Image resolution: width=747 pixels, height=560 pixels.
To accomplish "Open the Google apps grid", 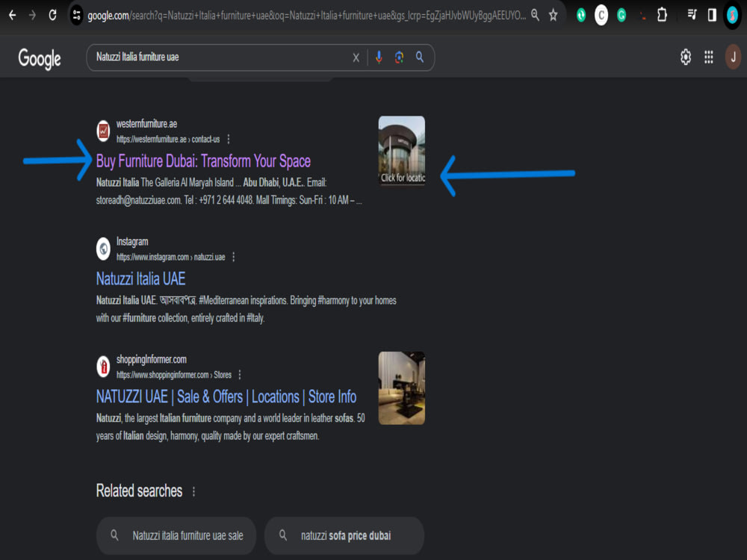I will click(x=709, y=57).
